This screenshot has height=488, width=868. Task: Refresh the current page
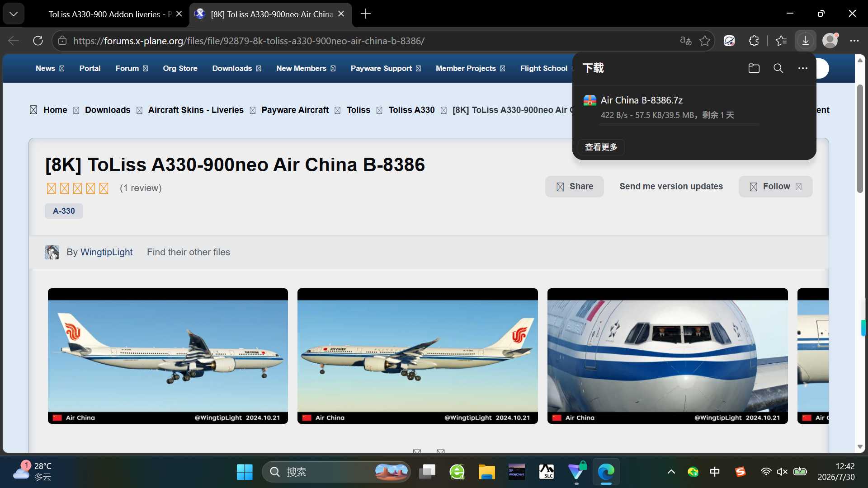[x=38, y=41]
